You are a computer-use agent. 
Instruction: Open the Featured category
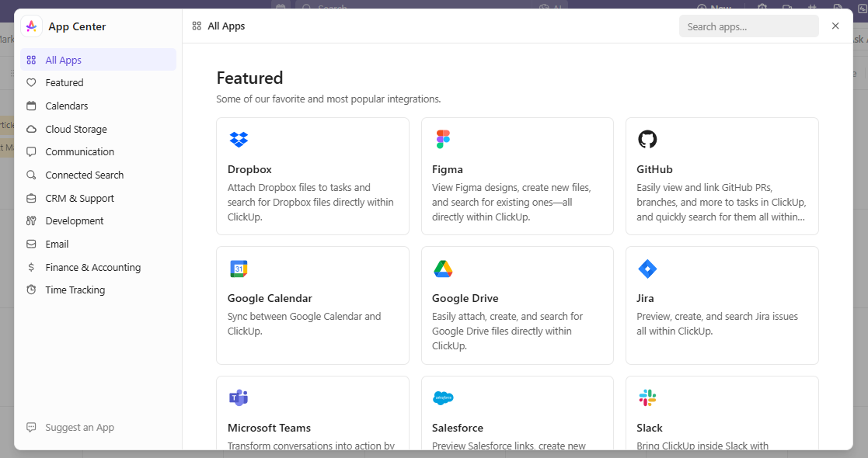point(98,82)
